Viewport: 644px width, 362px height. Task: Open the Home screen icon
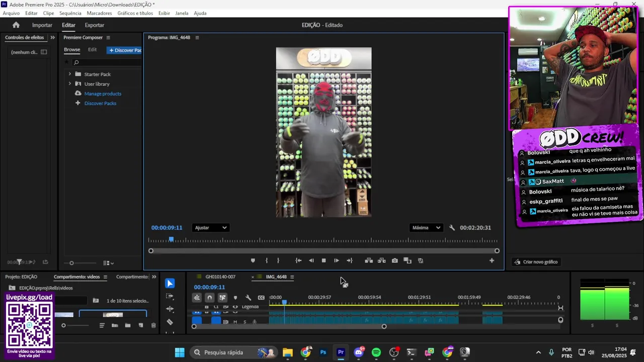click(x=16, y=25)
